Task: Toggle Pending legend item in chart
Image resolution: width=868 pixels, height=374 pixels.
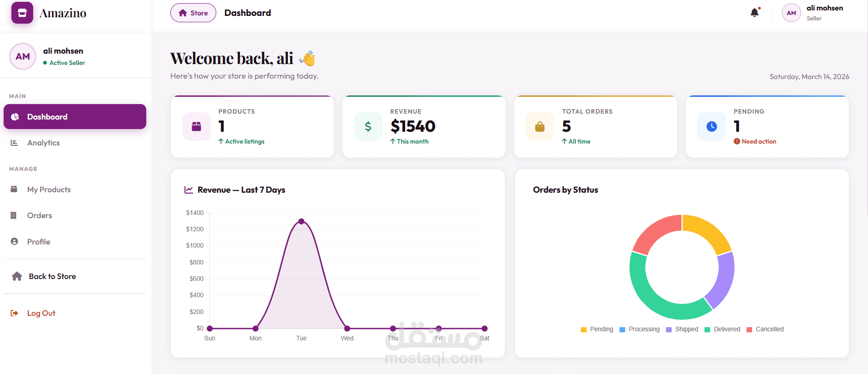Action: (597, 329)
